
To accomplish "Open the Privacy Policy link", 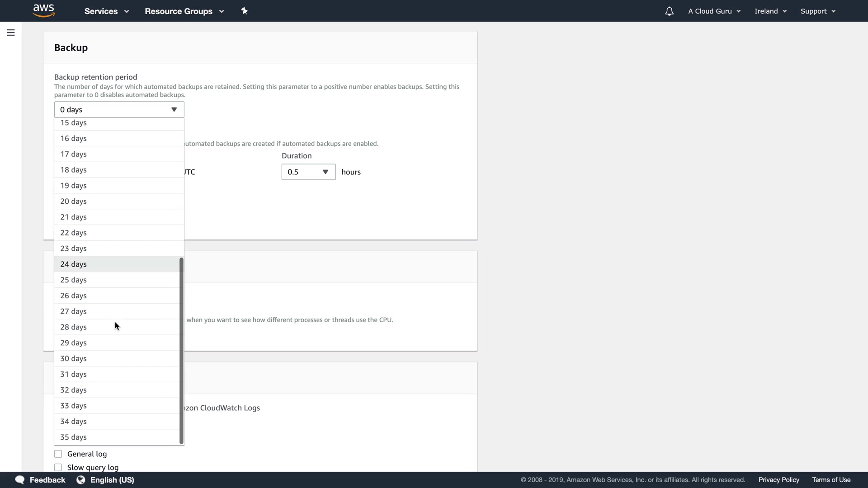I will point(778,480).
